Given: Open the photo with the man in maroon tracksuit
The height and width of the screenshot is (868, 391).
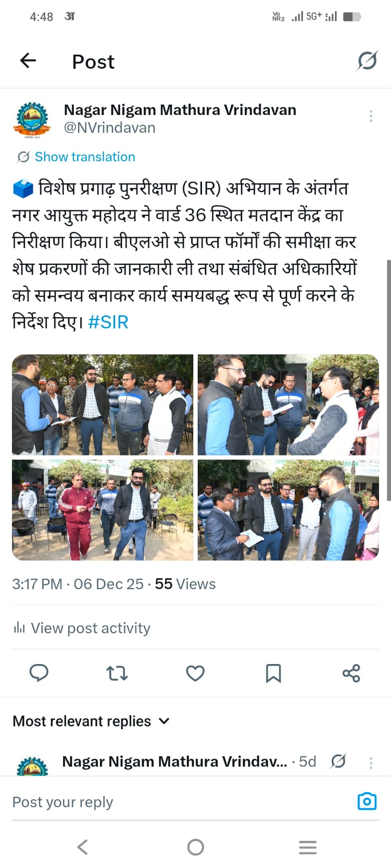Looking at the screenshot, I should (103, 510).
